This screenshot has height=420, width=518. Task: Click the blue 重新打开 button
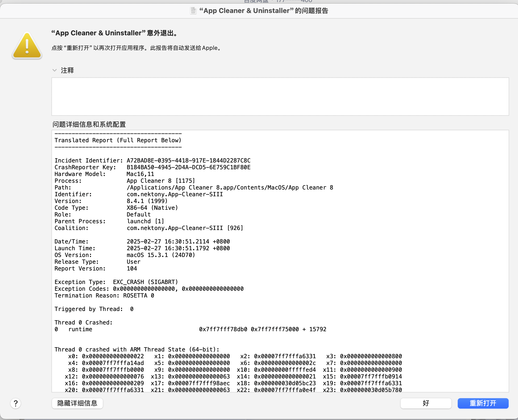(x=483, y=403)
